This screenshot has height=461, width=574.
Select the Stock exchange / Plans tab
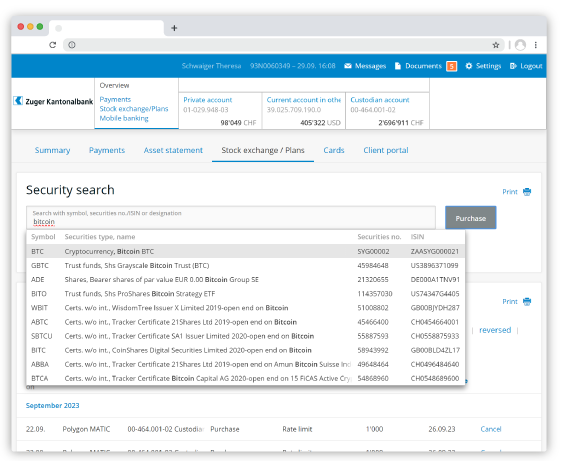pos(263,150)
